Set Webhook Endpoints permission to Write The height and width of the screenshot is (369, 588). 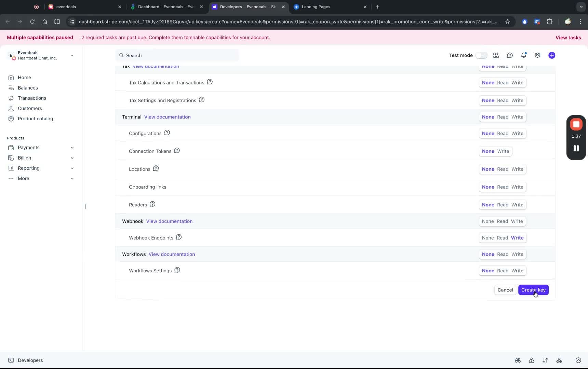coord(518,238)
